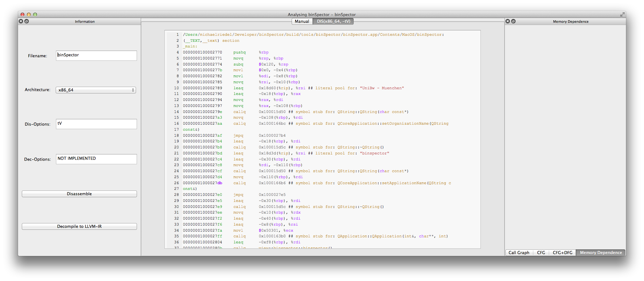Close the Information dock panel
The width and height of the screenshot is (644, 281).
click(21, 21)
